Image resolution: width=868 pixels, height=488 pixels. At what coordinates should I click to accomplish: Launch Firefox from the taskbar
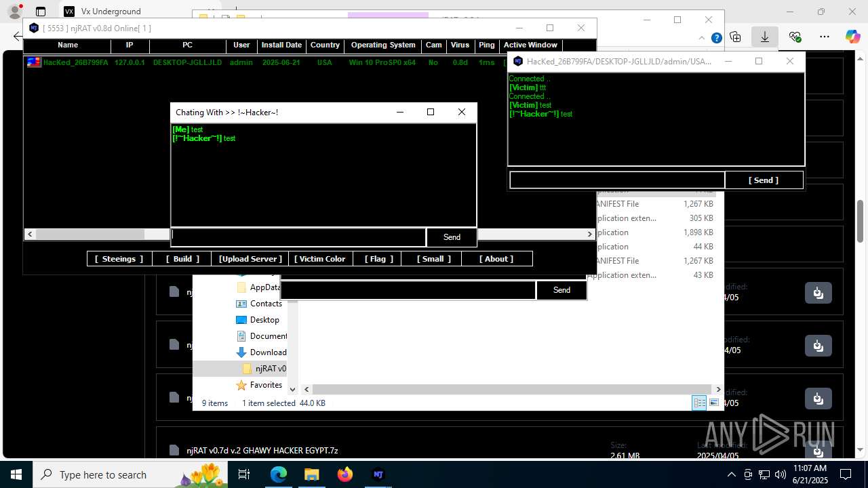coord(345,474)
